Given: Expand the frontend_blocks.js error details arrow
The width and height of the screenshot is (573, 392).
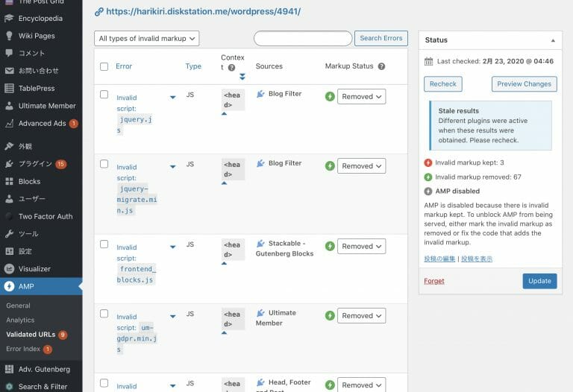Looking at the screenshot, I should [x=173, y=247].
